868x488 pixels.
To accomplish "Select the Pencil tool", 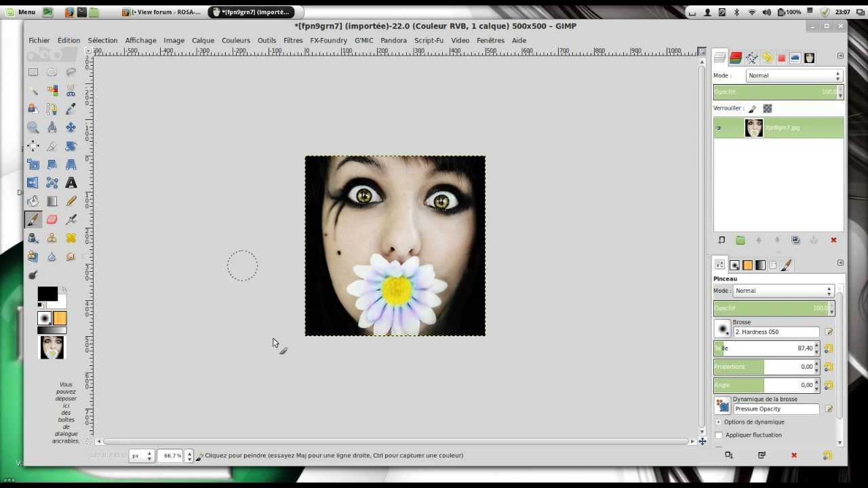I will tap(71, 201).
